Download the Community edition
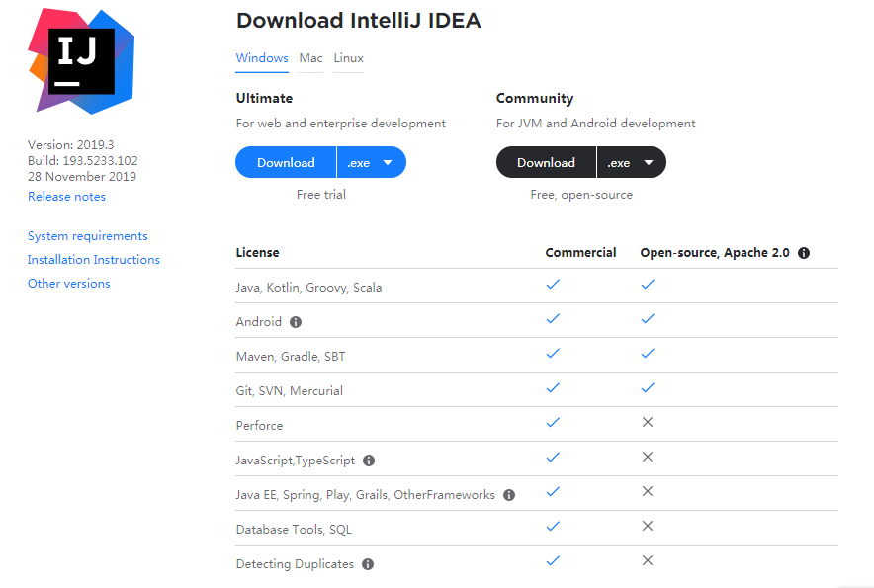 pyautogui.click(x=546, y=163)
